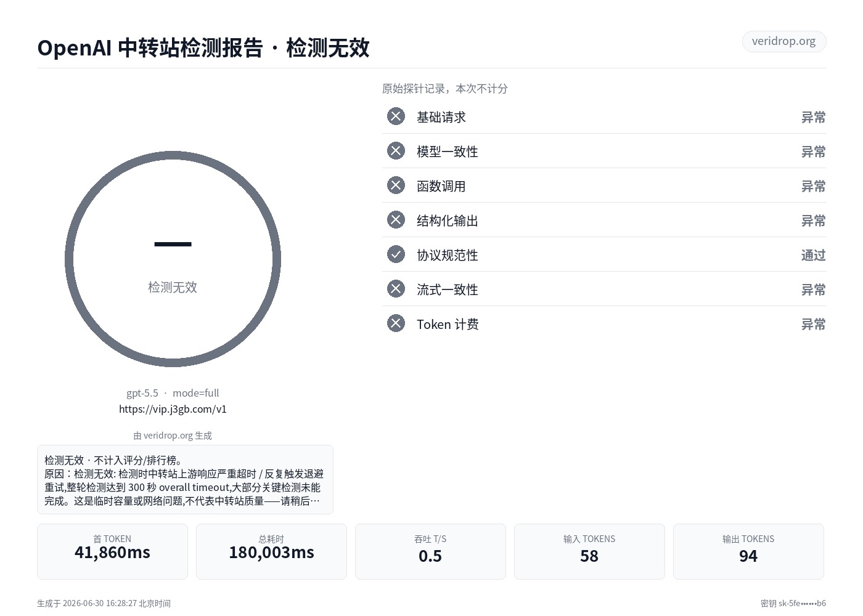Screen dimensions: 863x616
Task: Click the X icon beside Token 计费
Action: (396, 323)
